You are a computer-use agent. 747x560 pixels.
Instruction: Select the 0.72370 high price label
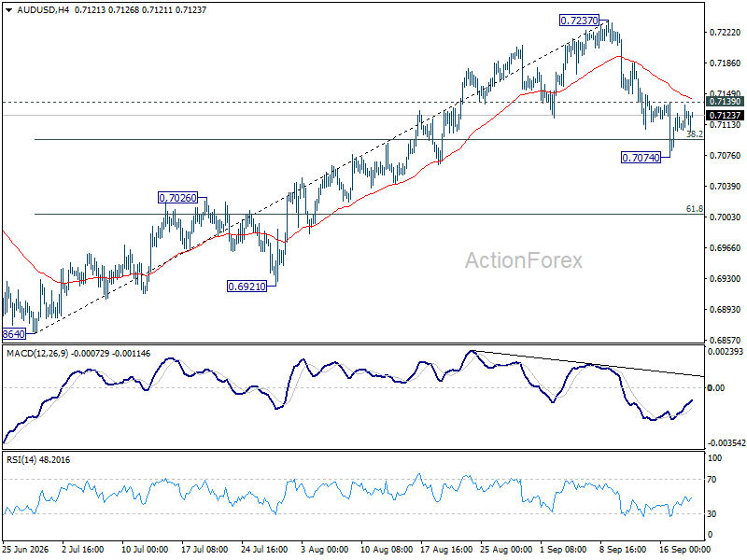[579, 21]
